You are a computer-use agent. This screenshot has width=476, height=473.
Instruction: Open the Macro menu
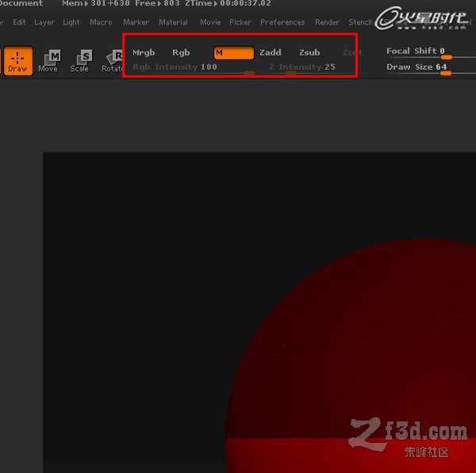[x=101, y=22]
